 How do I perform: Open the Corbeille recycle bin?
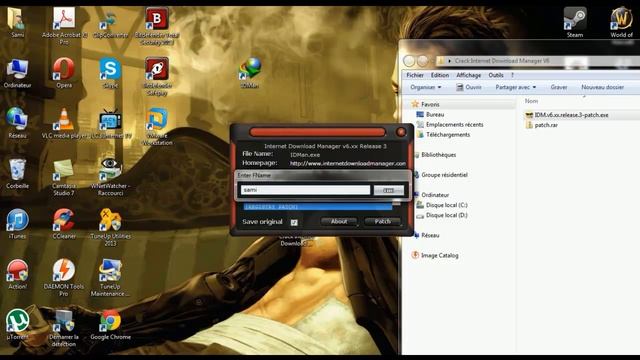[17, 174]
